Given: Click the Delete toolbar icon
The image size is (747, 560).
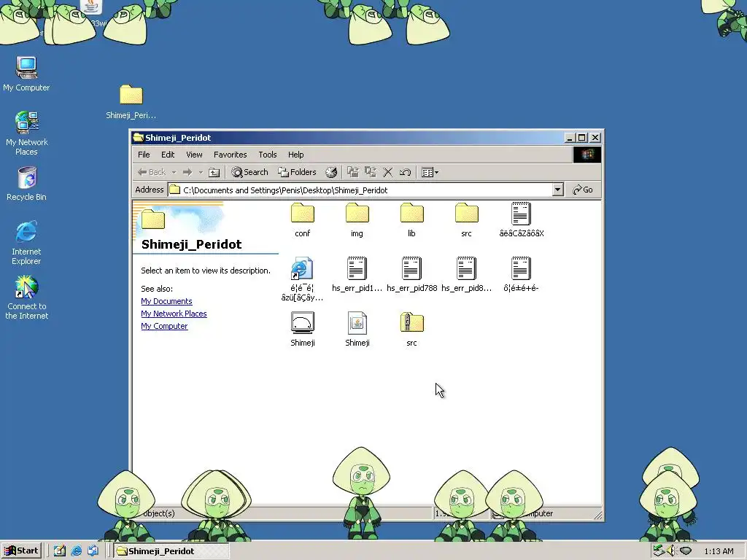Looking at the screenshot, I should coord(388,172).
